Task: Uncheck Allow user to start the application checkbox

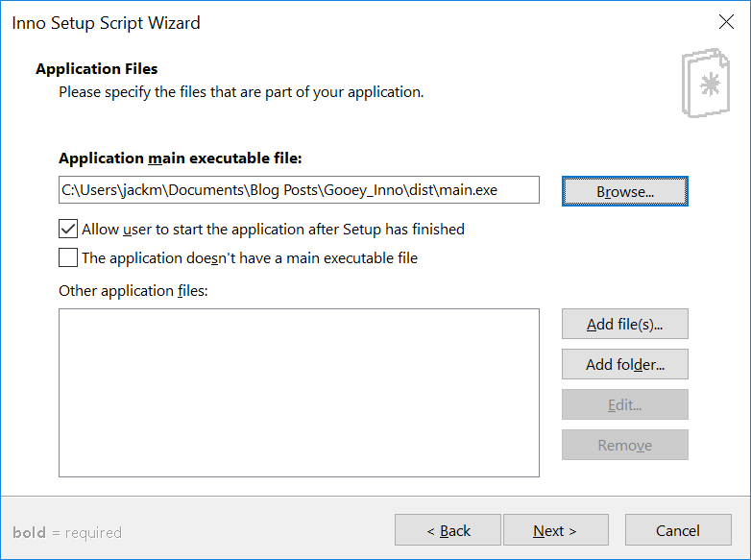Action: (x=68, y=229)
